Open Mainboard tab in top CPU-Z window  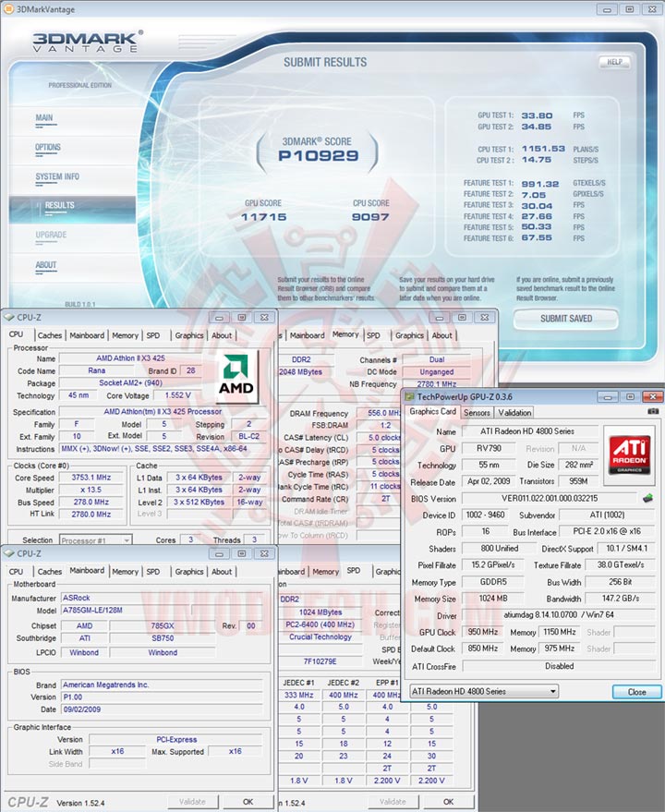(x=87, y=335)
